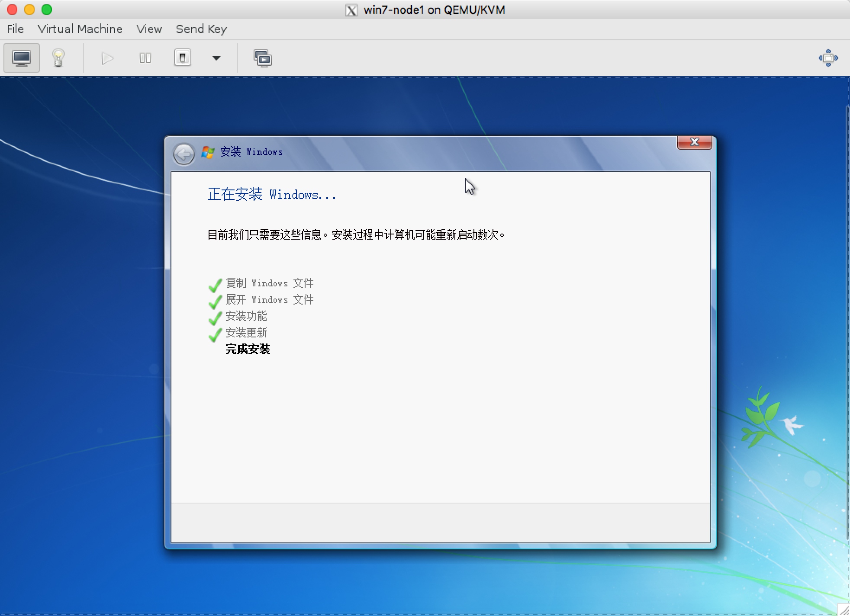Toggle fullscreen console mode
Image resolution: width=850 pixels, height=616 pixels.
[828, 58]
